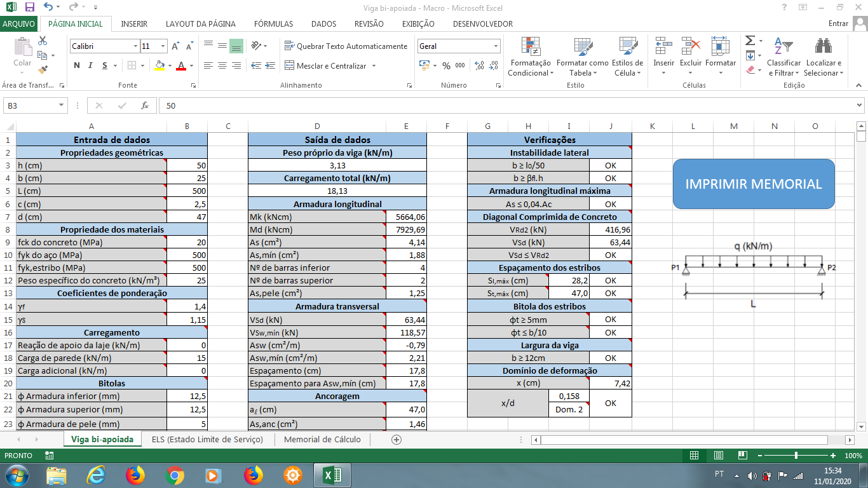
Task: Redo the last action
Action: click(x=72, y=7)
